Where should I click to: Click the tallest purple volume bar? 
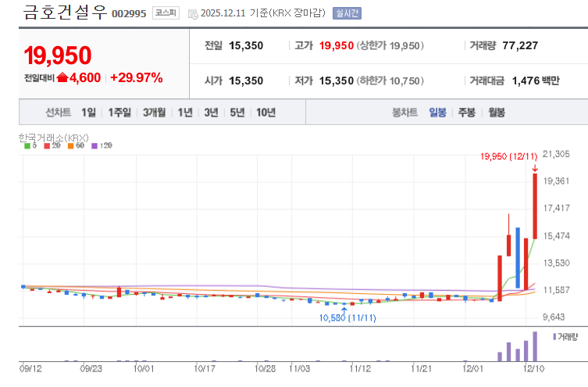pos(535,346)
